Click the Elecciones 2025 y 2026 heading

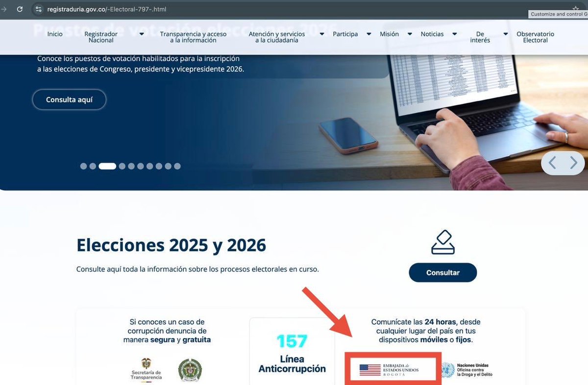171,245
